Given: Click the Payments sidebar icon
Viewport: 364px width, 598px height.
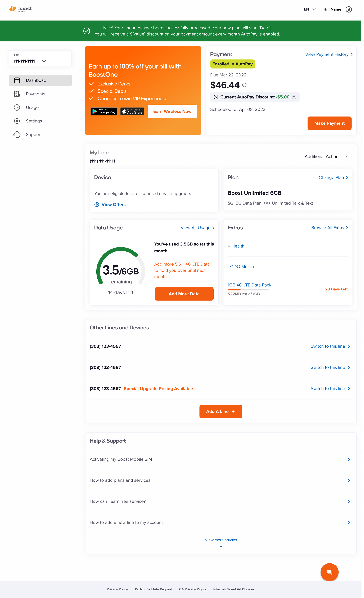Looking at the screenshot, I should tap(17, 94).
